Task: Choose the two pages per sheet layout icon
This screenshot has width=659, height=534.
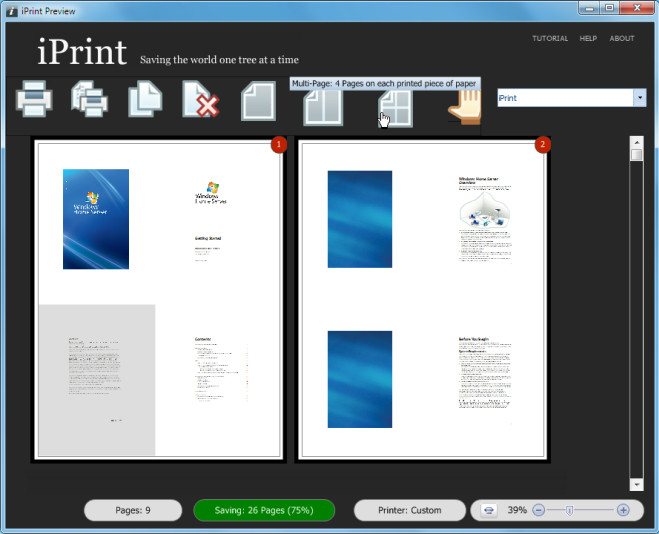Action: pyautogui.click(x=323, y=108)
